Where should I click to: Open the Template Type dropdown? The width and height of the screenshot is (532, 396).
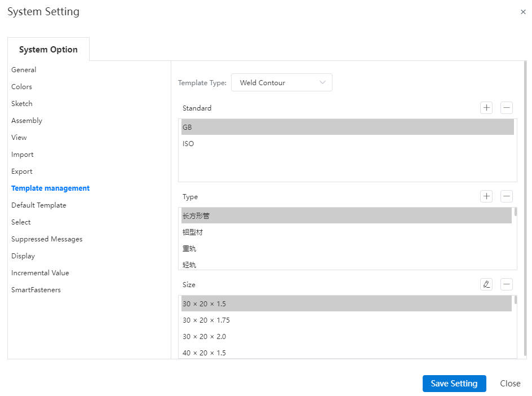coord(282,82)
